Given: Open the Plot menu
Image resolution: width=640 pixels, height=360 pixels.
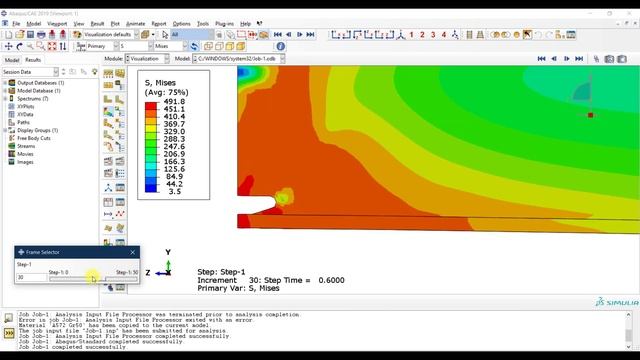Looking at the screenshot, I should (x=115, y=24).
